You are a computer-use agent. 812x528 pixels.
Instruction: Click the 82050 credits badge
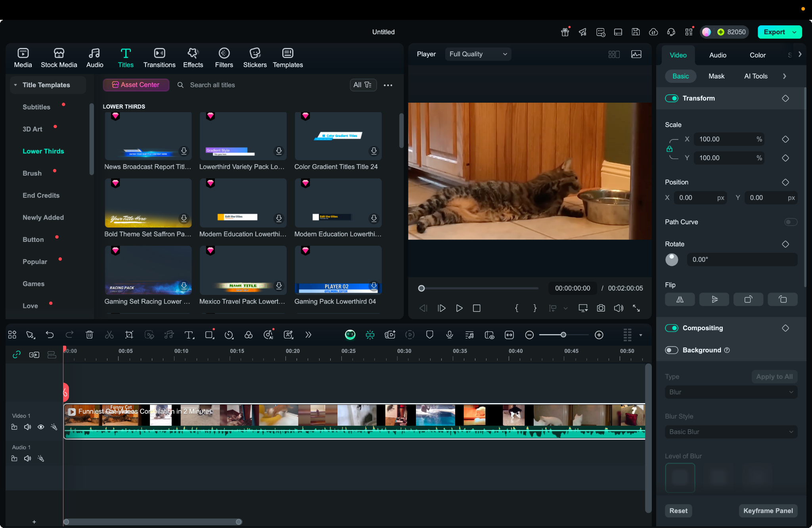732,32
